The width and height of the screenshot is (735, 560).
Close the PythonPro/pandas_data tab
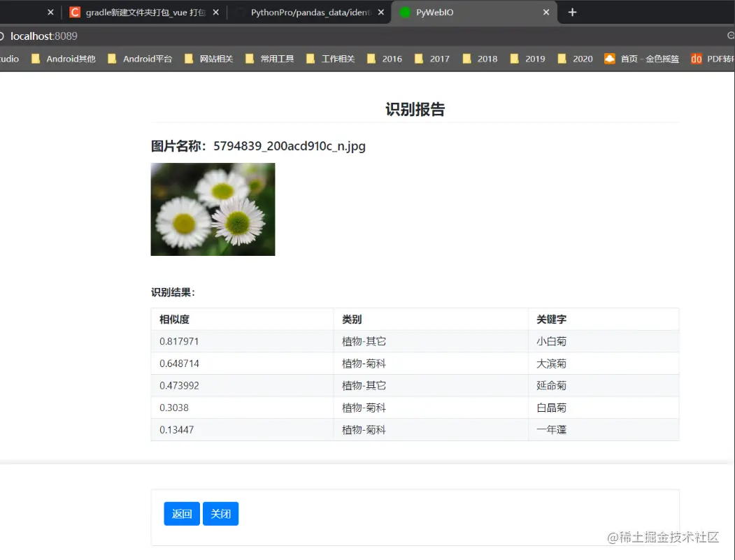(381, 12)
